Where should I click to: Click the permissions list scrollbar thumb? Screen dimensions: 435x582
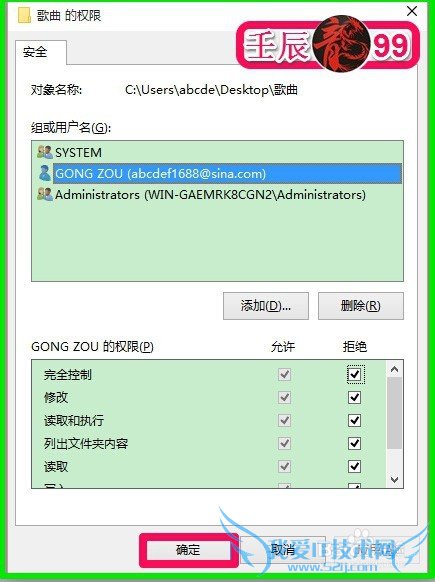tap(395, 413)
